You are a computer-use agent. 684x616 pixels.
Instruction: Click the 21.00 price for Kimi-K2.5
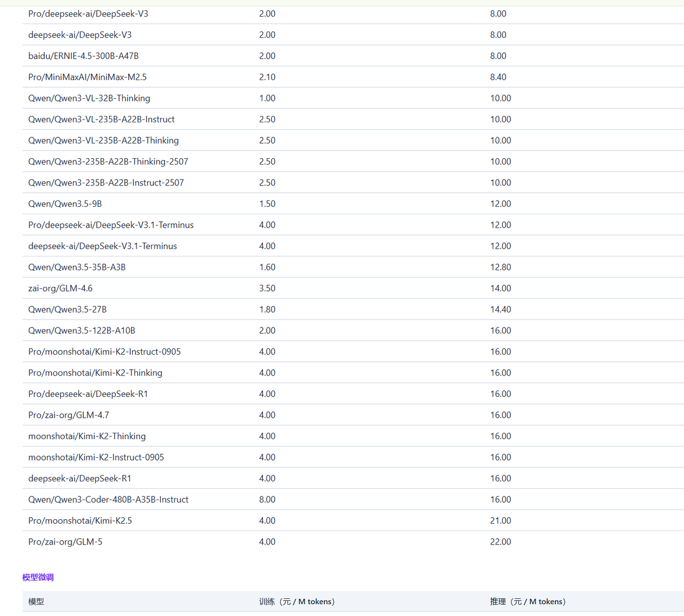(x=501, y=520)
